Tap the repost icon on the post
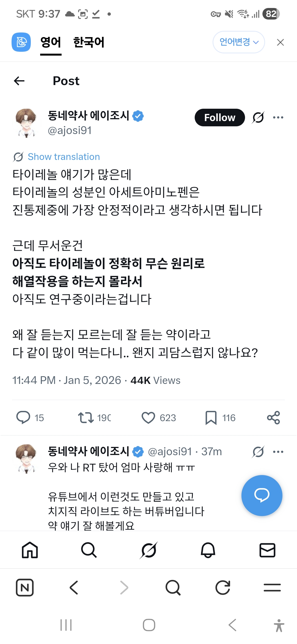 86,417
